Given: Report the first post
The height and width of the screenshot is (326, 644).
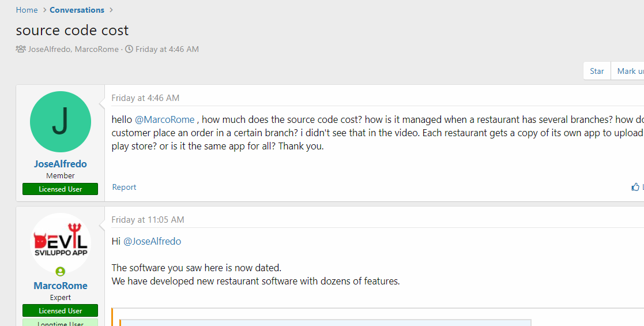Looking at the screenshot, I should (x=124, y=187).
